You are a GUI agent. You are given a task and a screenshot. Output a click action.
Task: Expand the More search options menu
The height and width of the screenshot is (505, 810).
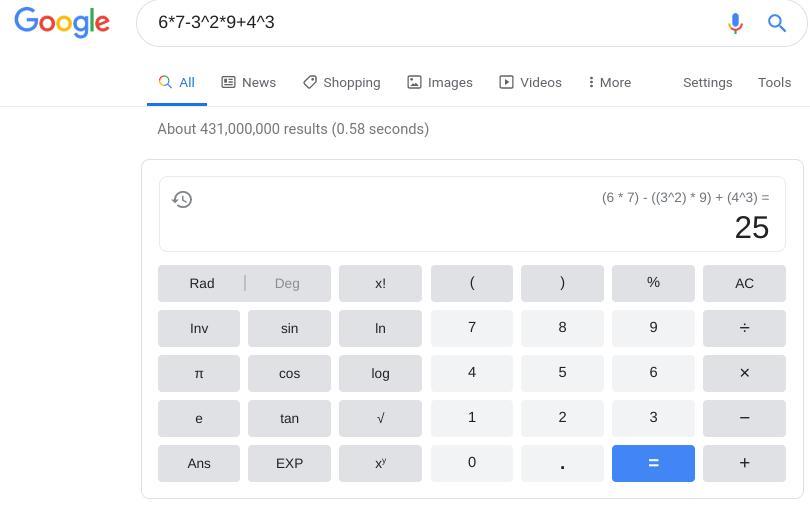(610, 82)
